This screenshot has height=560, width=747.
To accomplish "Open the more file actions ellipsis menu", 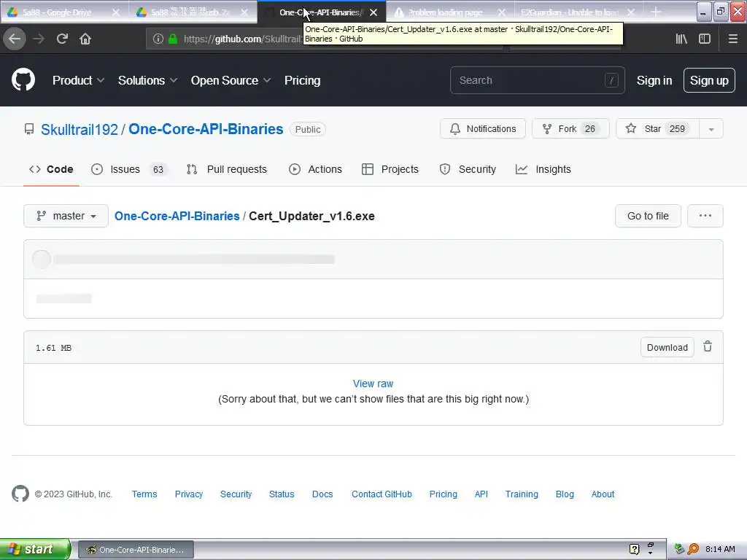I will tap(705, 216).
